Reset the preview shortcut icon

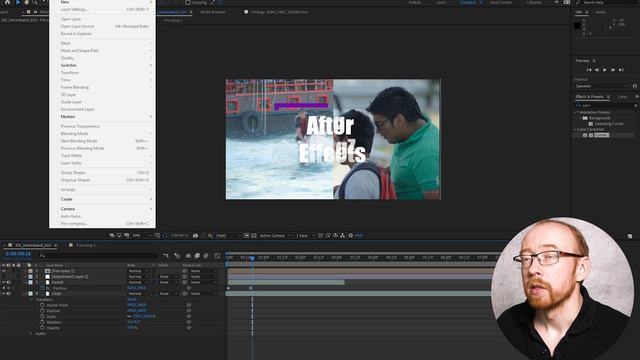coord(635,86)
